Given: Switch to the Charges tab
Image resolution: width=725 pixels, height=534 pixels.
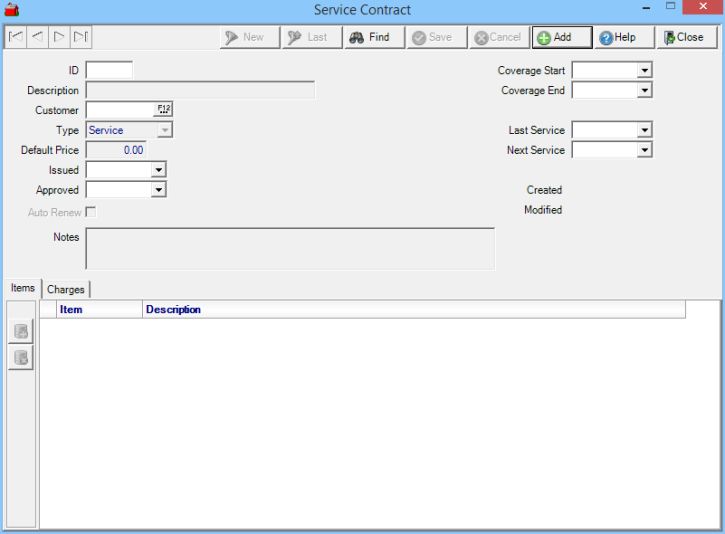Looking at the screenshot, I should 66,289.
